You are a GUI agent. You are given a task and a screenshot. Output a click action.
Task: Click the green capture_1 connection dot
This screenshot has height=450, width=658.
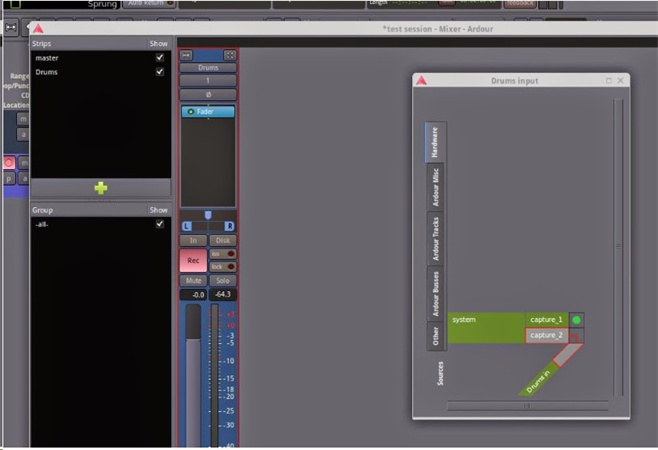coord(576,320)
